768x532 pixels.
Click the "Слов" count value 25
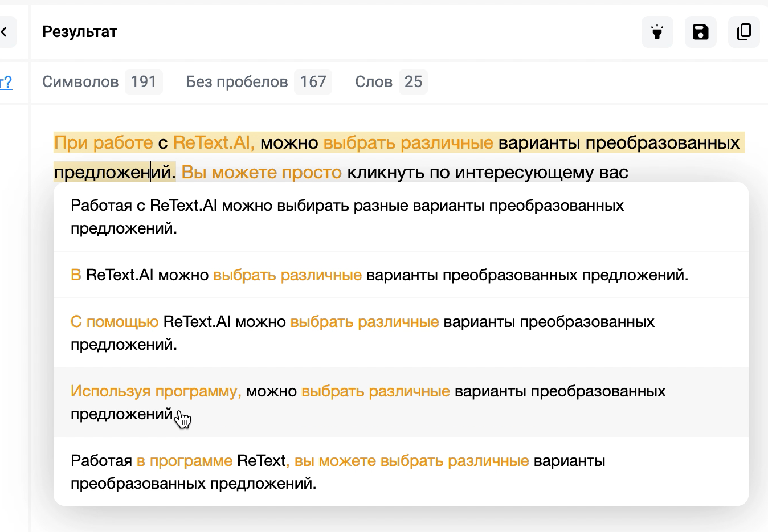tap(413, 82)
